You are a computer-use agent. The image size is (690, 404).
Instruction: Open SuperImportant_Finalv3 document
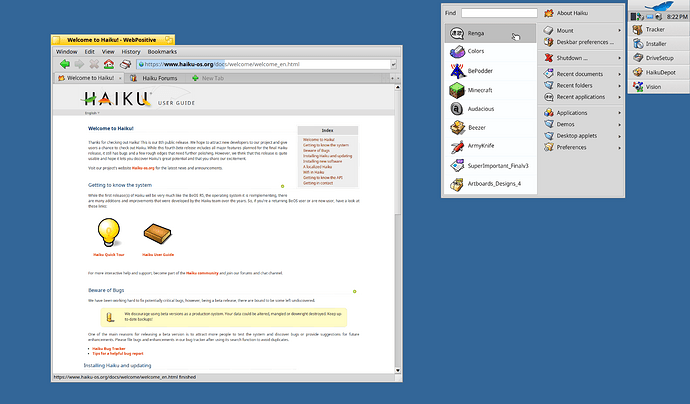[490, 165]
